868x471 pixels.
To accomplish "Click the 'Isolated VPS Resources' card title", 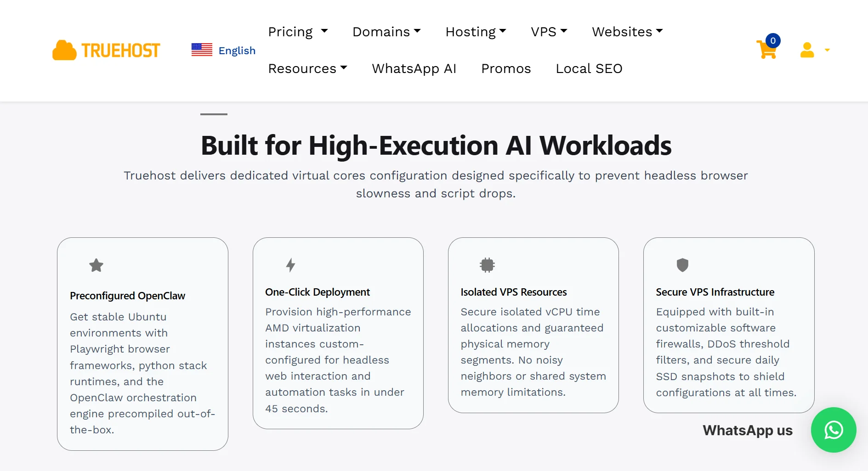I will coord(514,292).
